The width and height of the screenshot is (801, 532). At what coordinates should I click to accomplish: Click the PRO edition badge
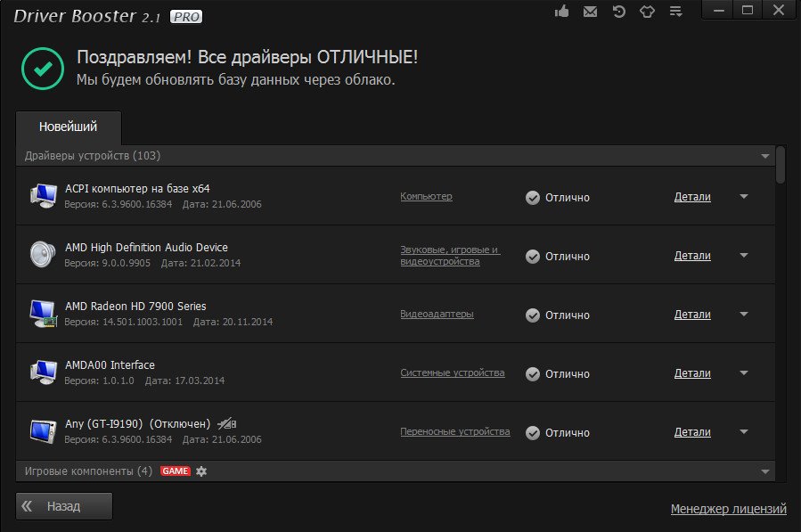[186, 17]
